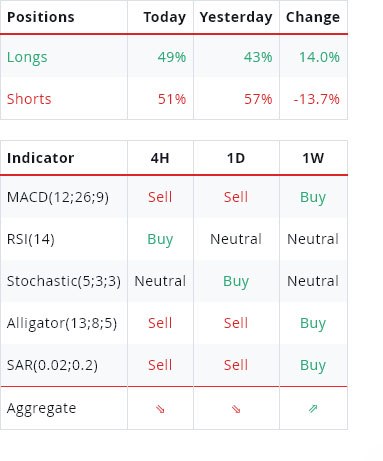Click the RSI(14) 4H Buy signal
This screenshot has width=383, height=461.
point(160,239)
